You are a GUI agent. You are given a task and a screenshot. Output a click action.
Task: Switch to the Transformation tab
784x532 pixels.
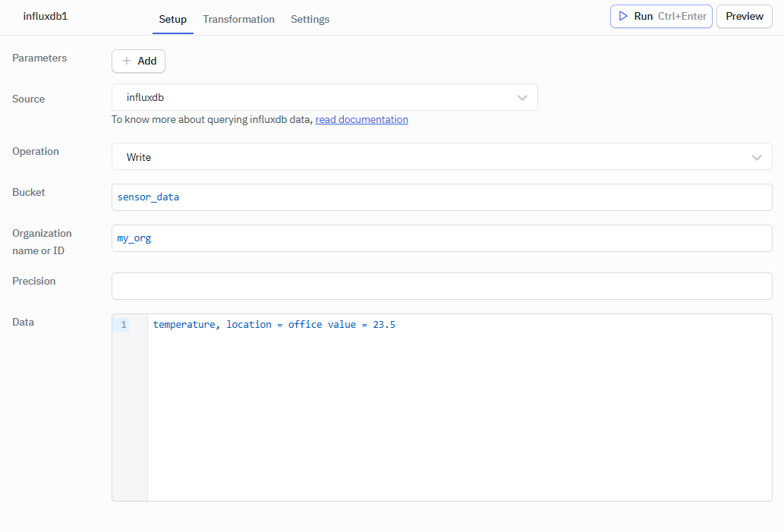coord(238,19)
